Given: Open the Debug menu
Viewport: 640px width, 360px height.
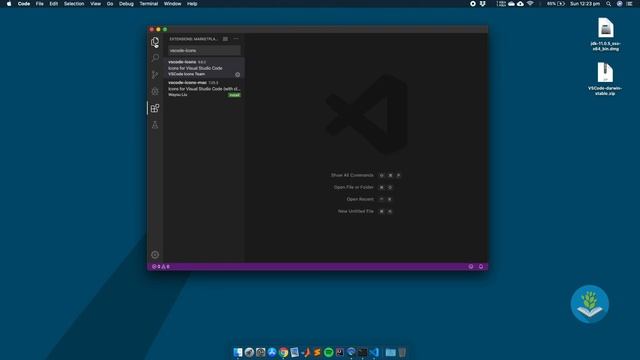Looking at the screenshot, I should (x=126, y=4).
